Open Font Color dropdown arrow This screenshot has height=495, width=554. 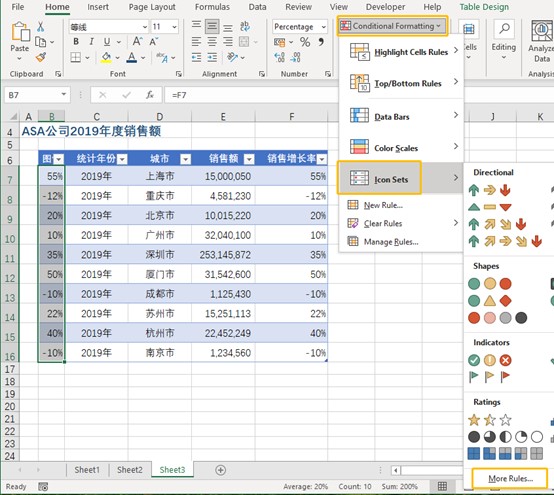143,58
